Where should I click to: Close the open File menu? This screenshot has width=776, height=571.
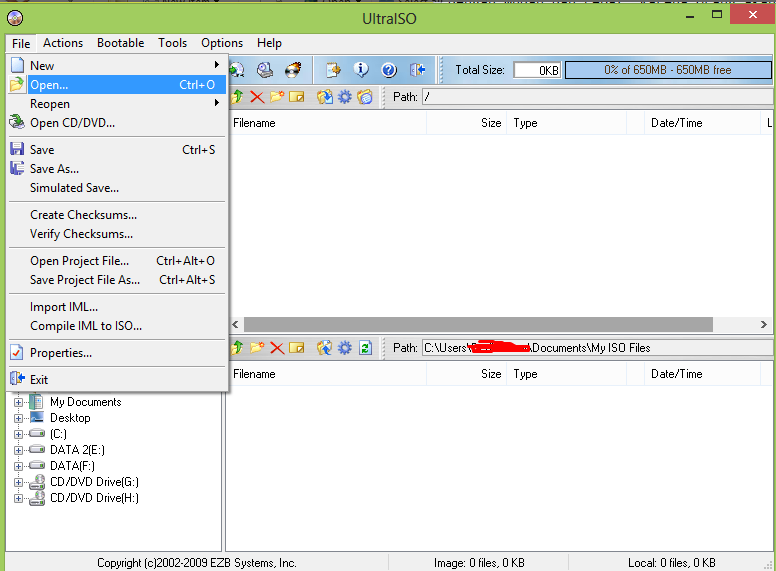pos(21,44)
